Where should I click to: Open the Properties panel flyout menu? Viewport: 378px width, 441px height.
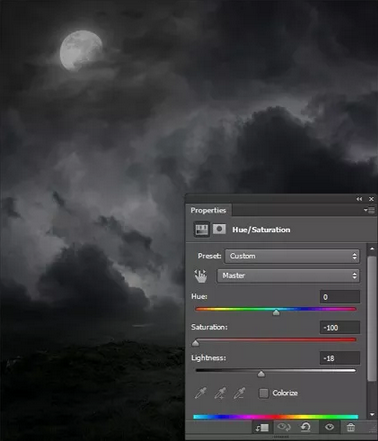[370, 210]
